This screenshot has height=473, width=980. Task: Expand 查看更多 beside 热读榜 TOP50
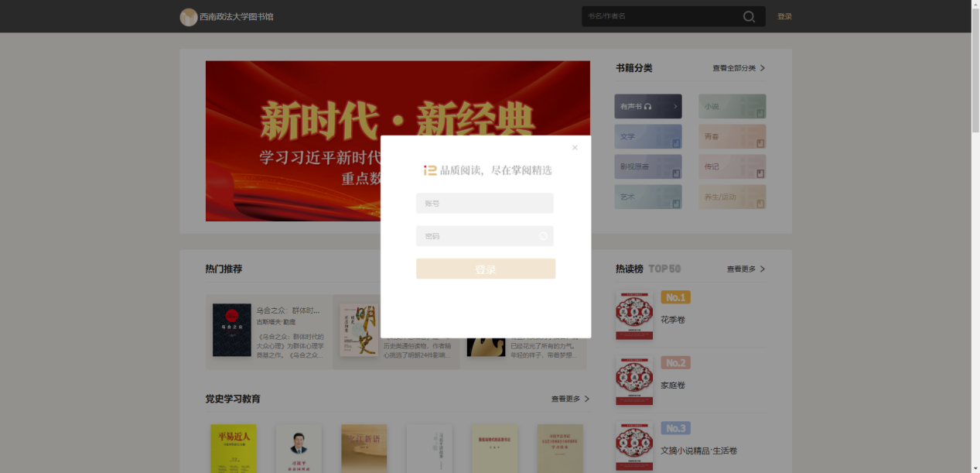tap(746, 269)
